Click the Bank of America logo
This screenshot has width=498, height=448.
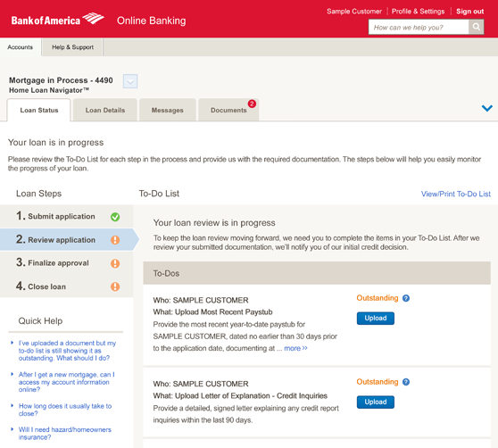pyautogui.click(x=57, y=20)
